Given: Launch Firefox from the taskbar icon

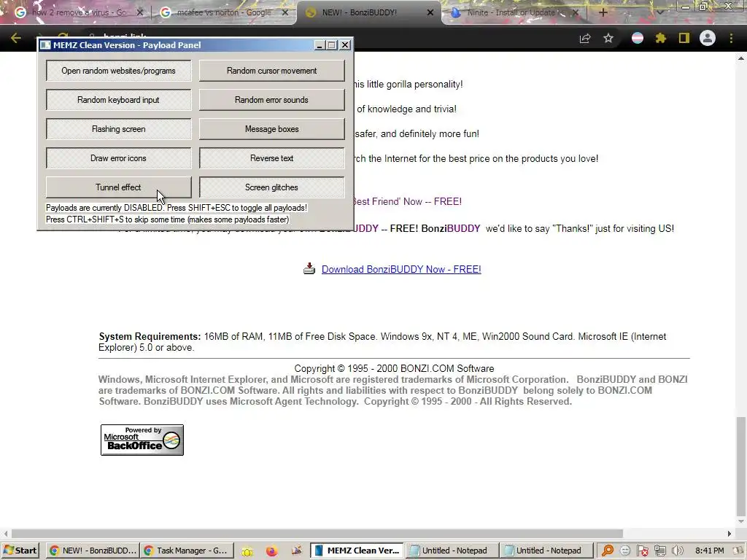Looking at the screenshot, I should [x=271, y=551].
